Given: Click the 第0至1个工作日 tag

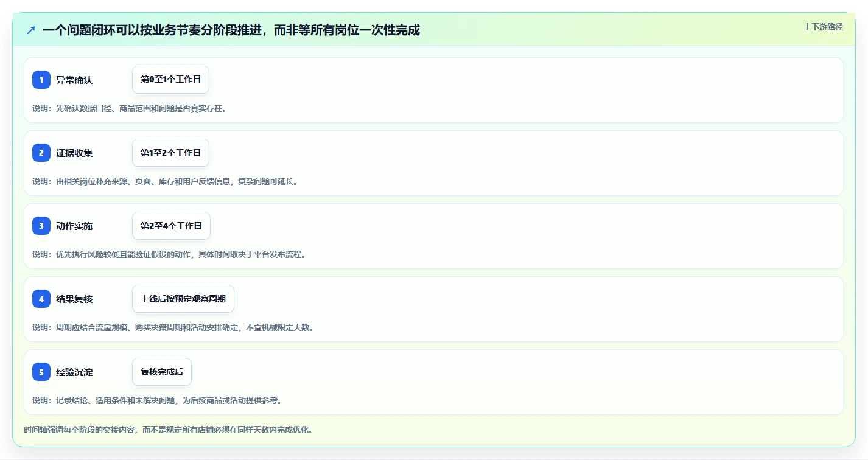Looking at the screenshot, I should point(170,80).
